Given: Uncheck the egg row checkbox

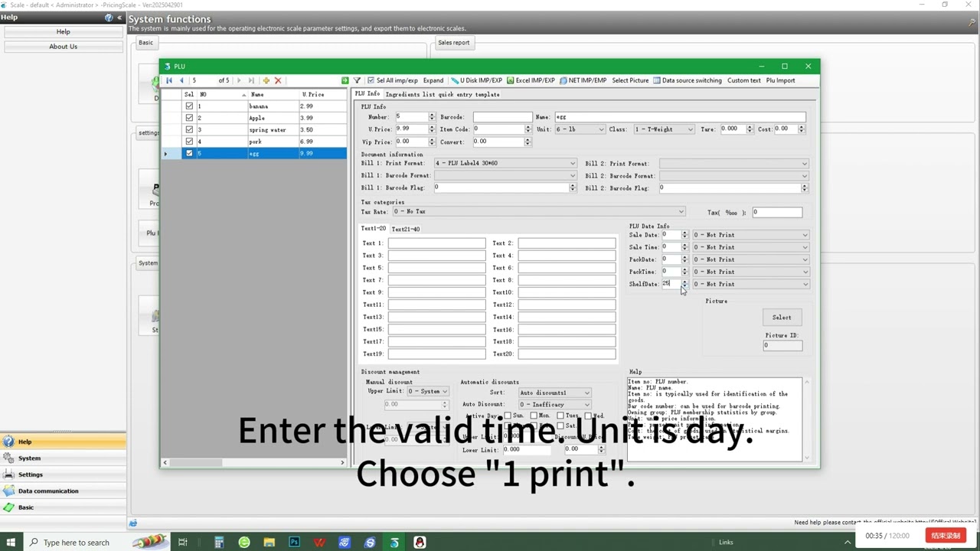Looking at the screenshot, I should [x=189, y=153].
